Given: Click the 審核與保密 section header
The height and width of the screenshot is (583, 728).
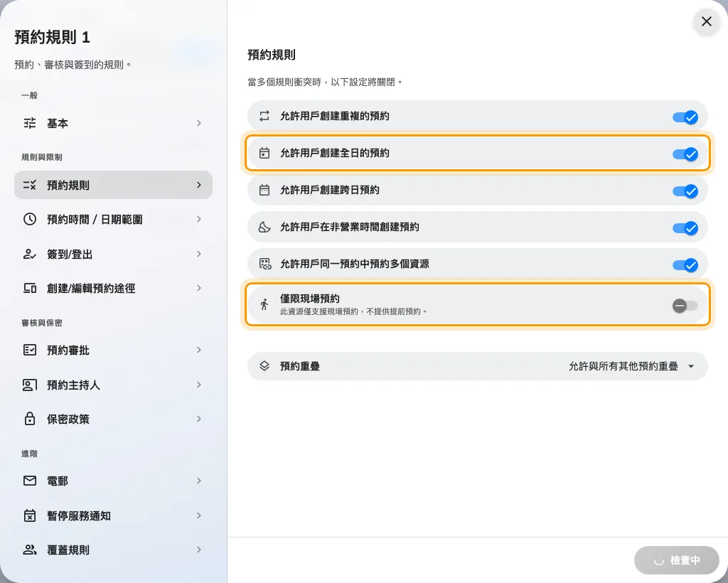Looking at the screenshot, I should coord(42,323).
